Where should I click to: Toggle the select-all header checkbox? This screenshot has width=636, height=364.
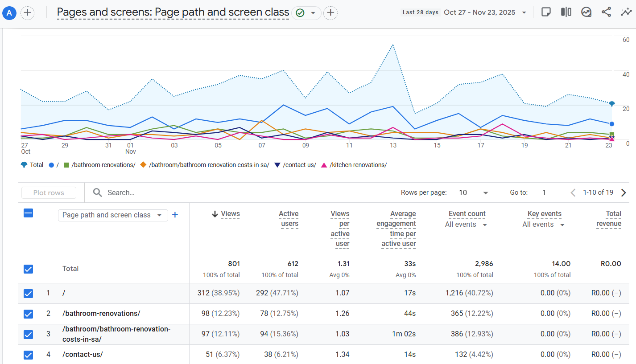coord(28,213)
